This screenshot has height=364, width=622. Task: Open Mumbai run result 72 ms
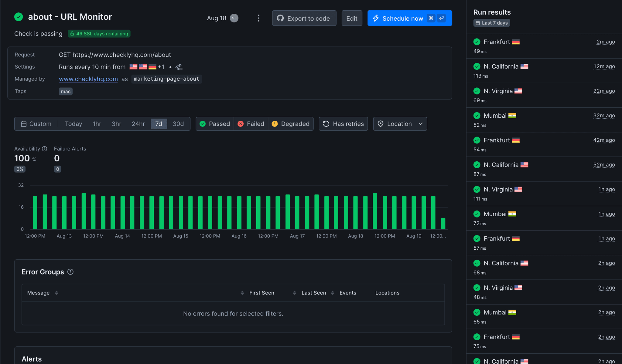coord(544,218)
